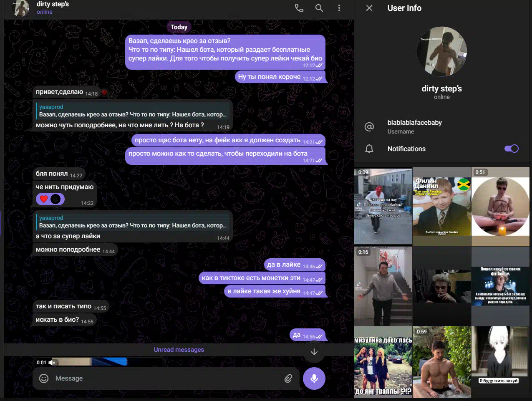
Task: Click the Message input field
Action: point(167,378)
